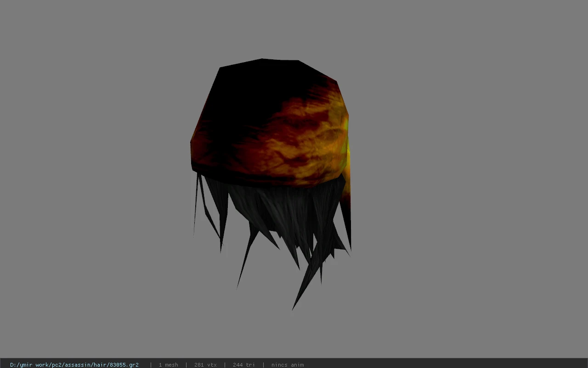Click the '244 tri' triangle count
The image size is (588, 368).
click(243, 365)
